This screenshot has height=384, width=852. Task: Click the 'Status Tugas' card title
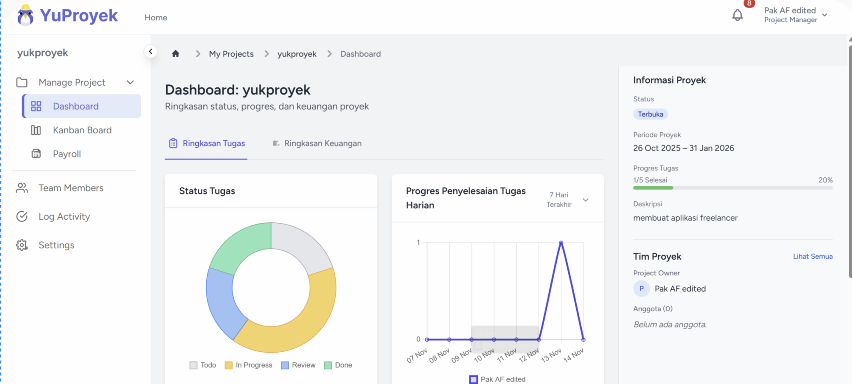(x=207, y=191)
